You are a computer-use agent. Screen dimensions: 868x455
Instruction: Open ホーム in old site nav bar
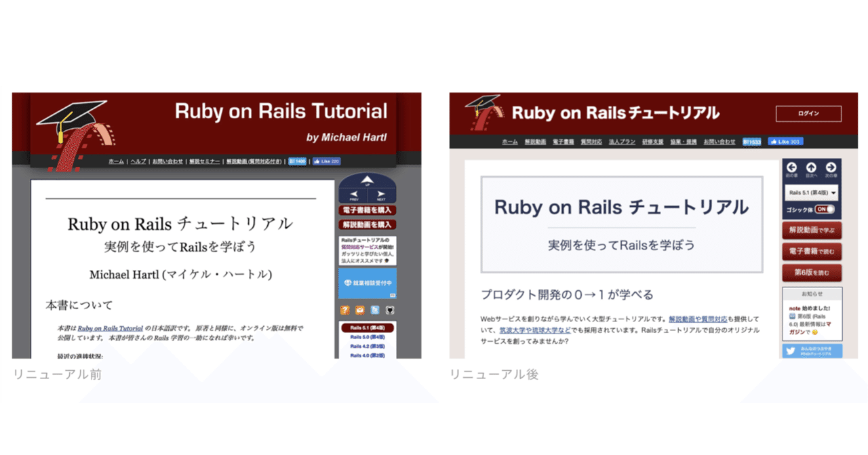(116, 161)
